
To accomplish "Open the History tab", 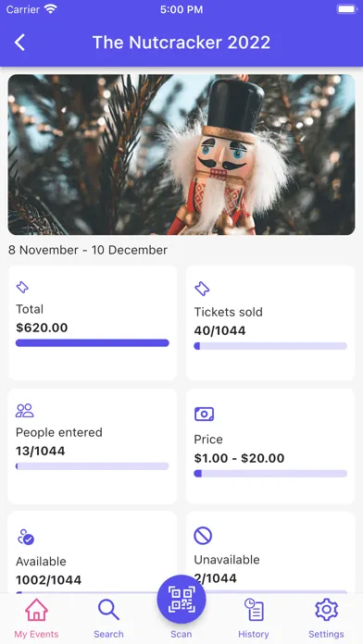I will (253, 618).
